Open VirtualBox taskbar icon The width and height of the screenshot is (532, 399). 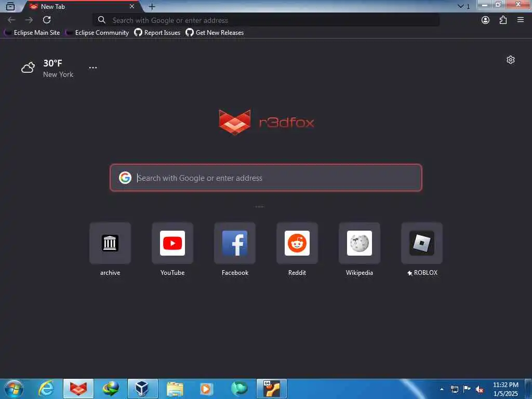pos(142,389)
